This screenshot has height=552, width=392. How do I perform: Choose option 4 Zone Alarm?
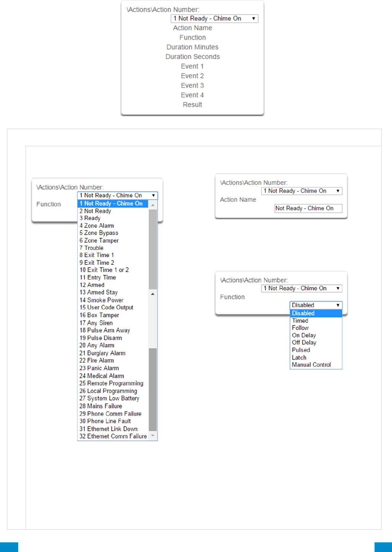tap(113, 226)
